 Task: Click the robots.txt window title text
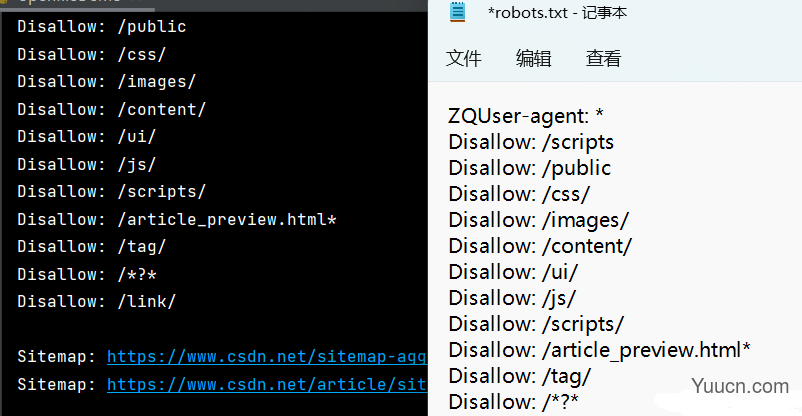pos(558,12)
